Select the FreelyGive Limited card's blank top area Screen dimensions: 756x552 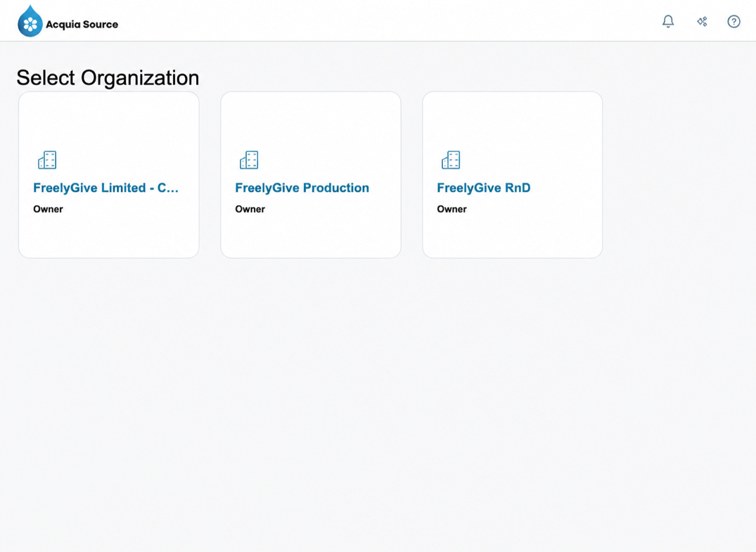[109, 120]
